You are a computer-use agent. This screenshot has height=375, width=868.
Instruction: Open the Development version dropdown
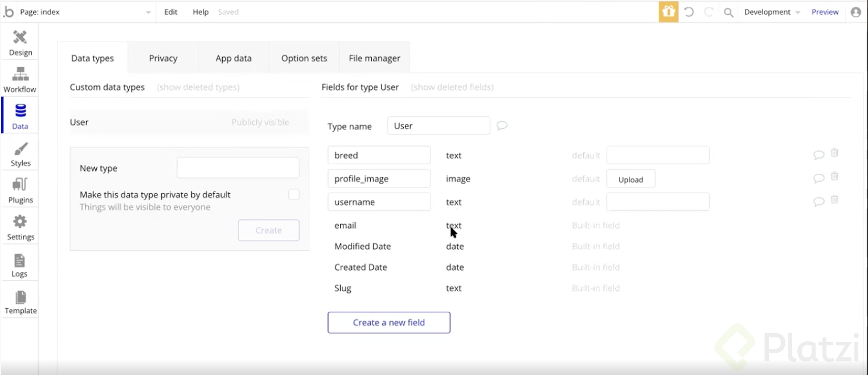(x=772, y=12)
